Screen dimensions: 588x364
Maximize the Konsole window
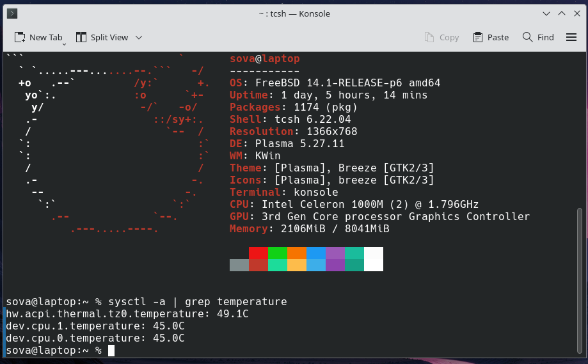[562, 14]
